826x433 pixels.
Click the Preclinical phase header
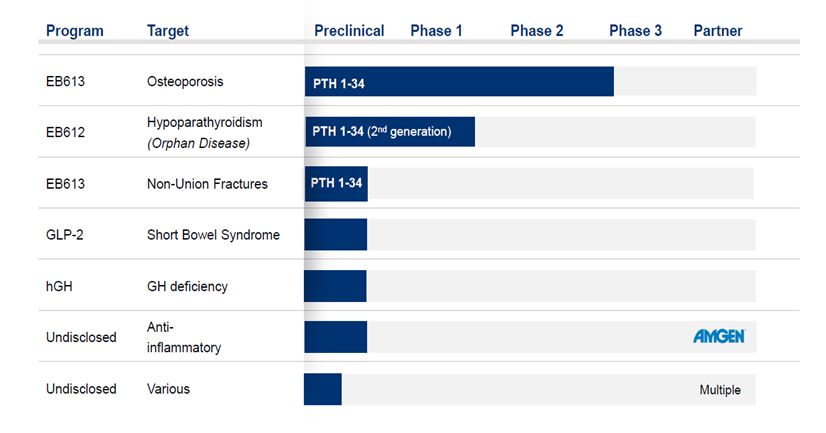[349, 31]
